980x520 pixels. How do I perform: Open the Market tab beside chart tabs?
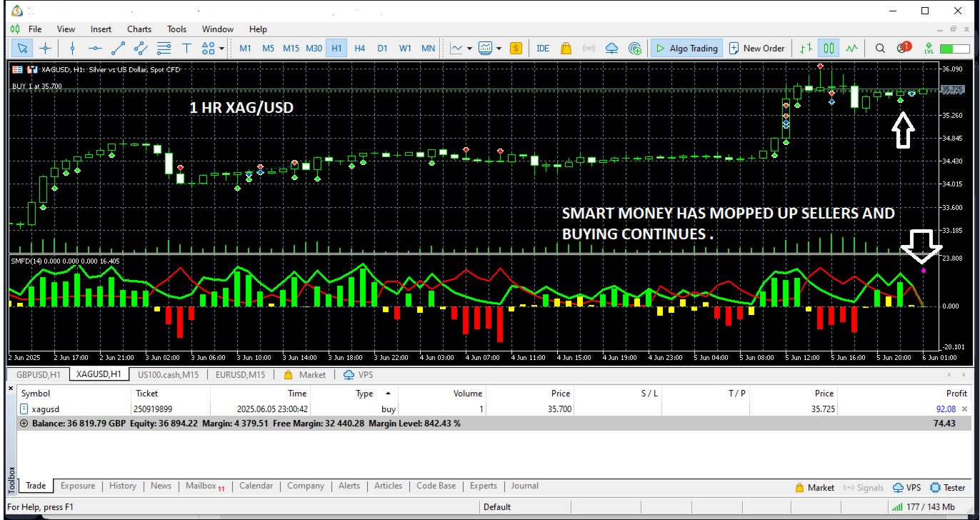305,374
